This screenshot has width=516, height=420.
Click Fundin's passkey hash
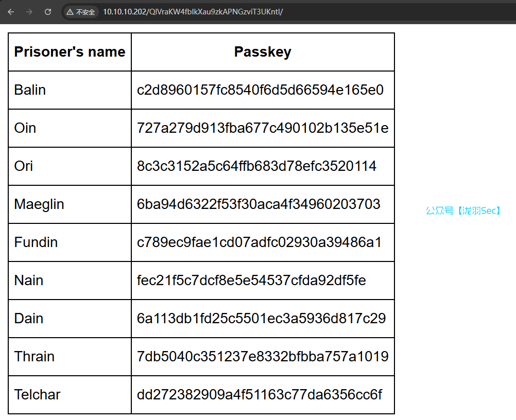(x=259, y=242)
